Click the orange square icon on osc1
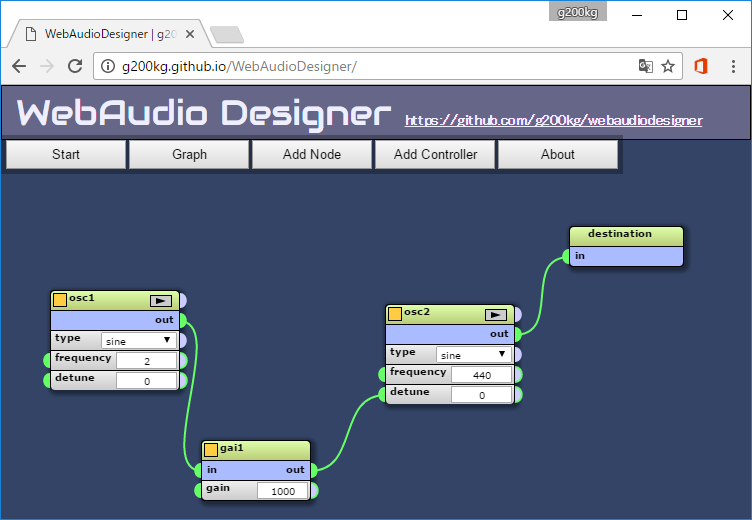The width and height of the screenshot is (752, 520). click(60, 299)
